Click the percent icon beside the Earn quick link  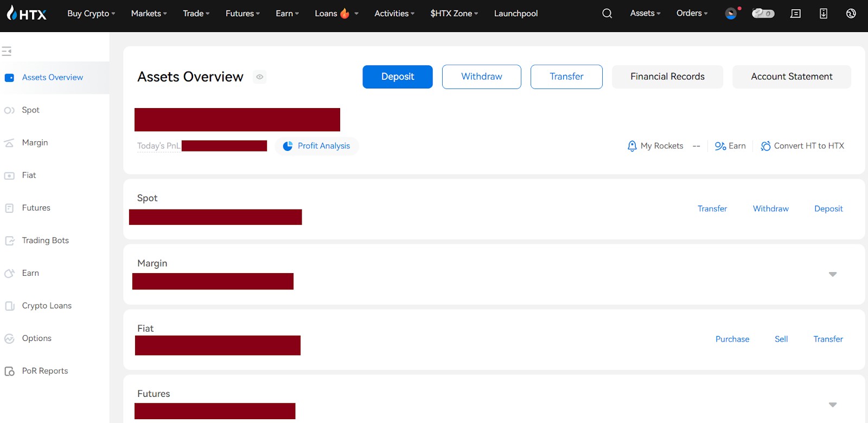coord(720,146)
